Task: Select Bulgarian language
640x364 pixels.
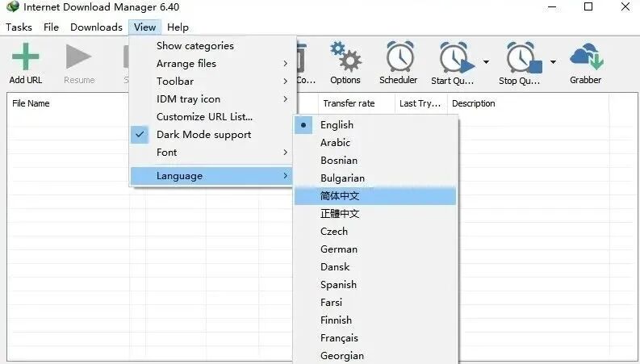Action: click(375, 178)
